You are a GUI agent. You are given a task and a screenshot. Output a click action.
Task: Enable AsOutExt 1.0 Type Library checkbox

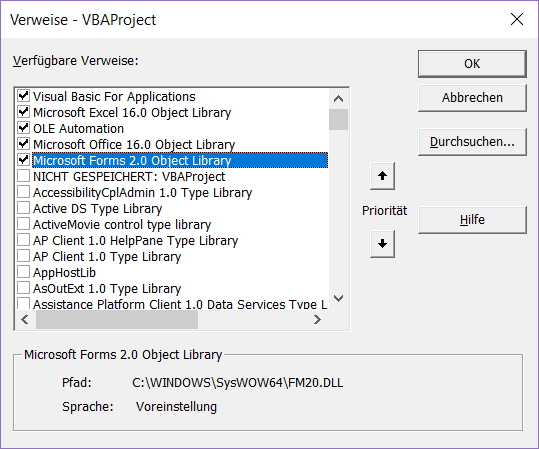click(x=23, y=288)
